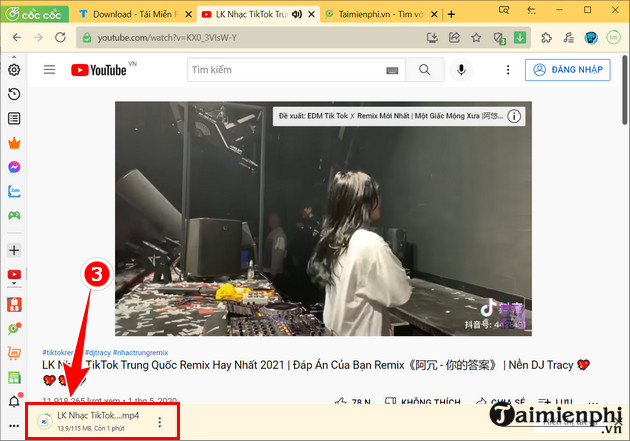Click the #tiktokremix hashtag link
Image resolution: width=630 pixels, height=441 pixels.
point(62,352)
